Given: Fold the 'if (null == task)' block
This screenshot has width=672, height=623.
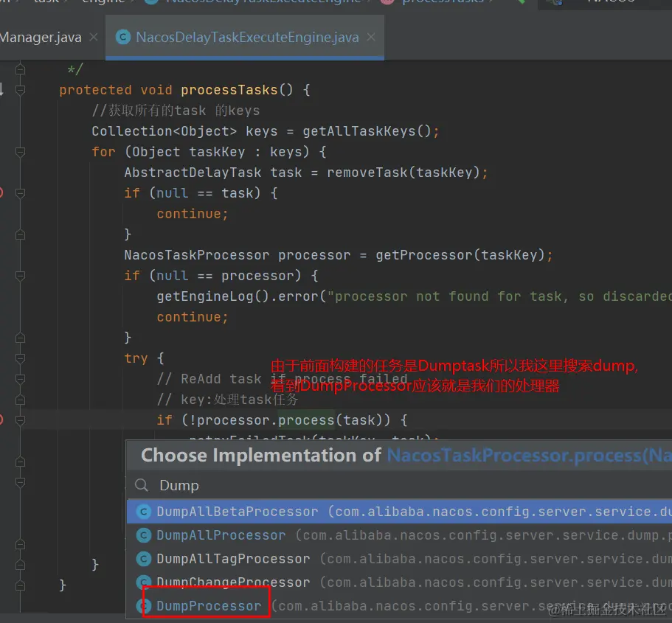Looking at the screenshot, I should click(x=20, y=193).
